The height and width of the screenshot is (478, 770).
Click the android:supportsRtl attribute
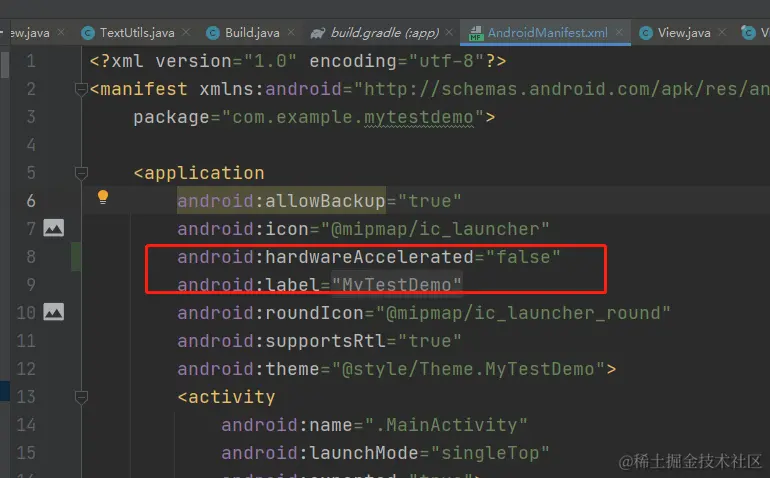pos(281,341)
